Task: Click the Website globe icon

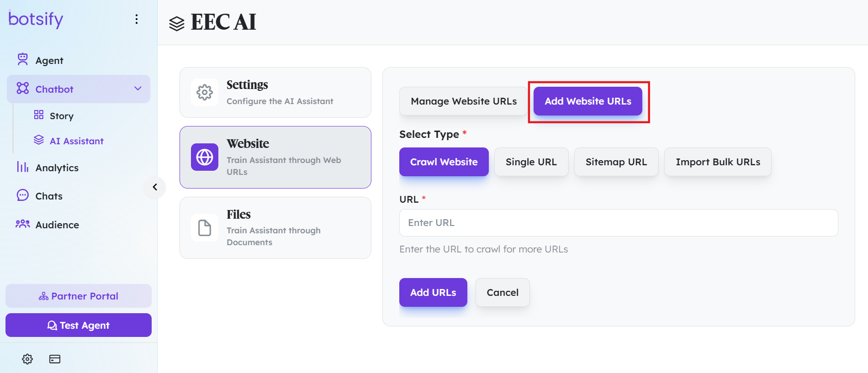Action: [205, 157]
